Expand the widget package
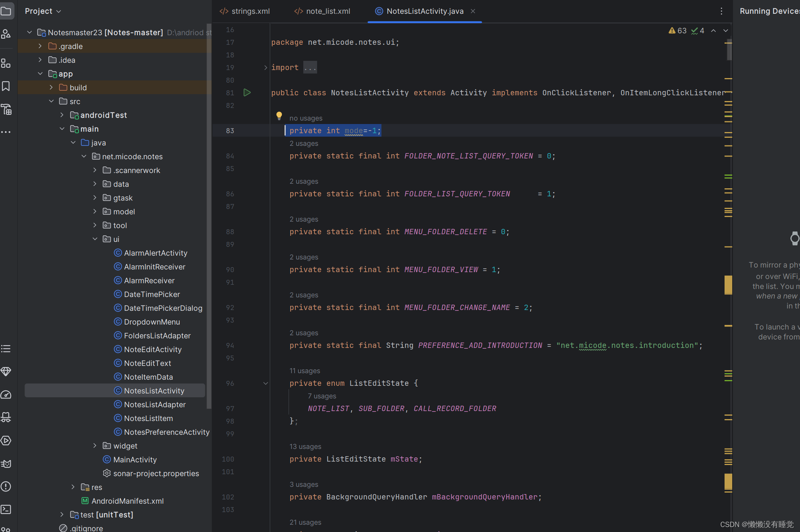 (95, 446)
